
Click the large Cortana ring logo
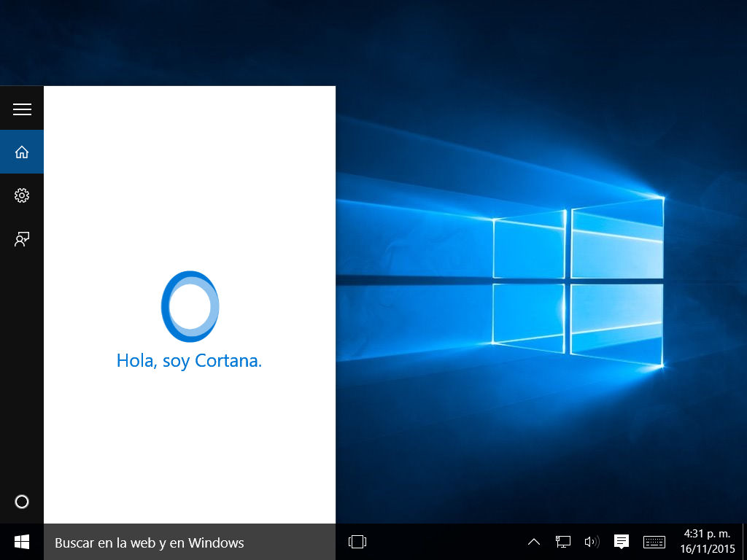190,306
